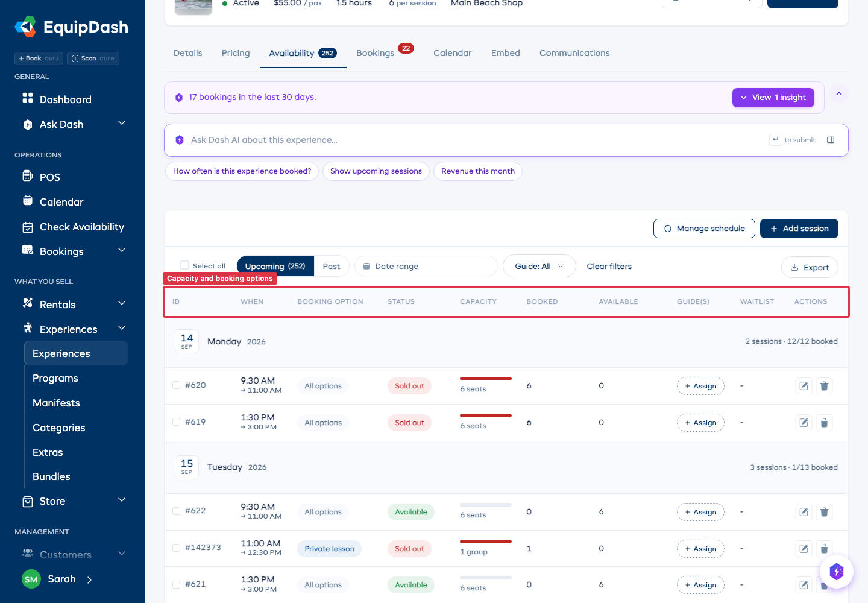Assign a guide to session #620

(x=700, y=386)
